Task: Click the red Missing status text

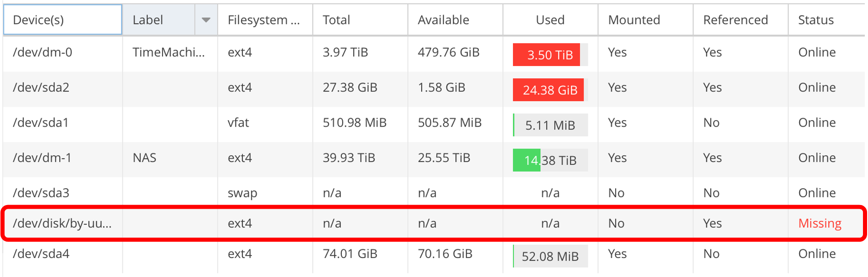Action: coord(820,223)
